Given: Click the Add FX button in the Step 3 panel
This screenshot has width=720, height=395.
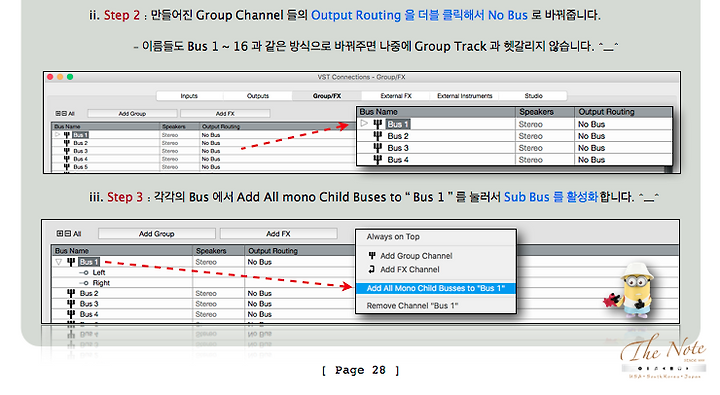Looking at the screenshot, I should [x=278, y=233].
